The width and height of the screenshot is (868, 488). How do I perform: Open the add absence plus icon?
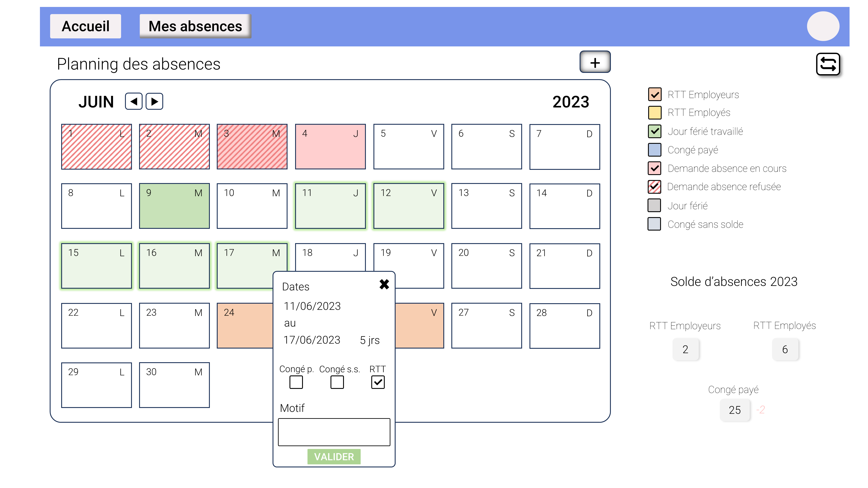[x=595, y=62]
